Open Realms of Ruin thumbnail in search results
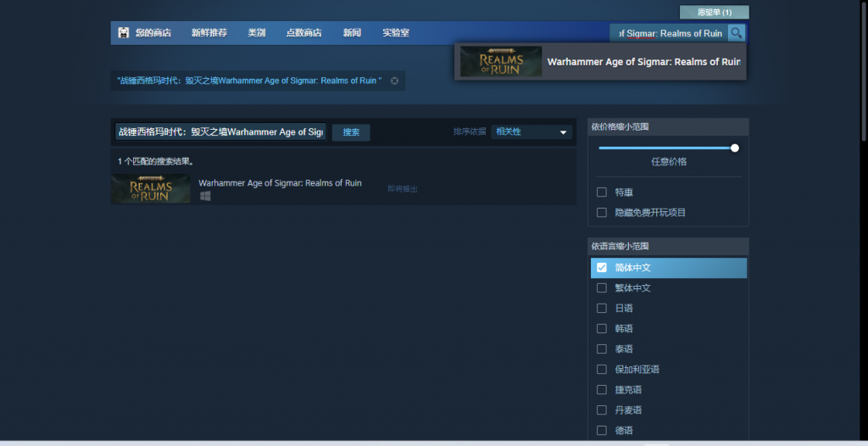 click(x=151, y=188)
